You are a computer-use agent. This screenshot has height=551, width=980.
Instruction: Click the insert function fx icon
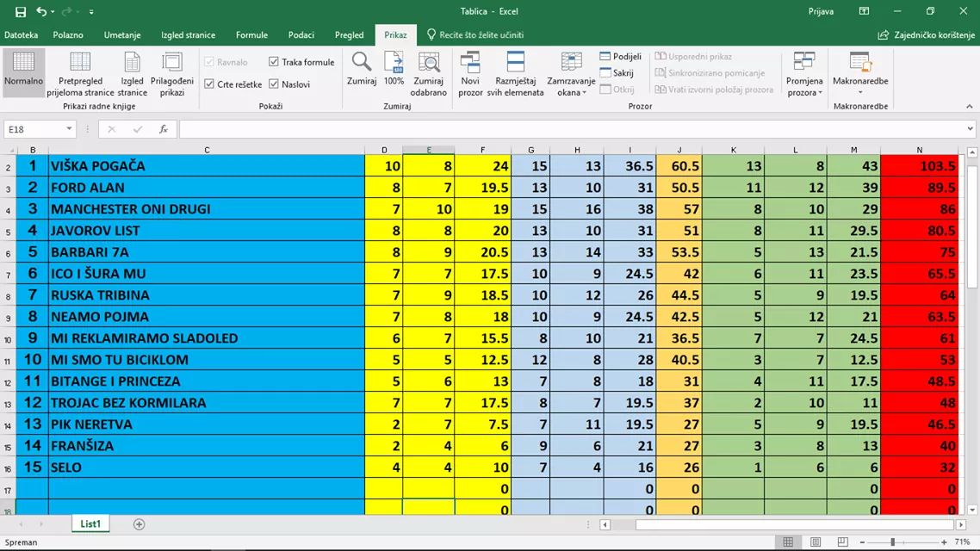point(164,129)
